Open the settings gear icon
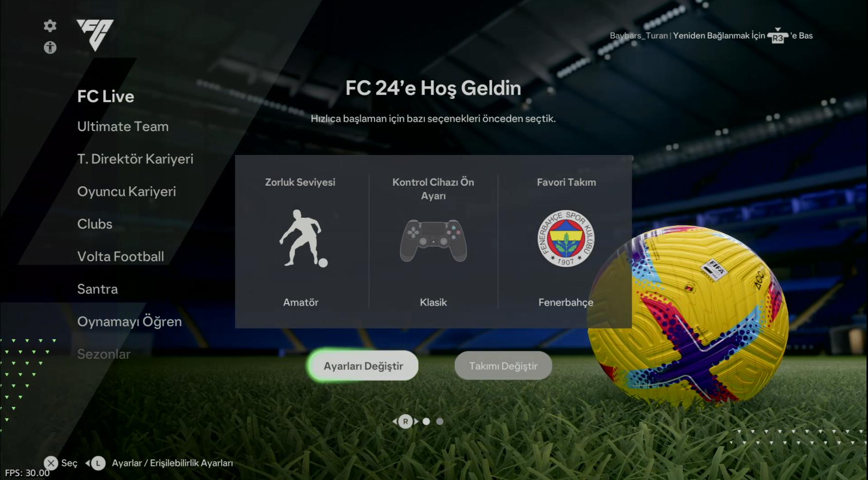 (x=50, y=25)
